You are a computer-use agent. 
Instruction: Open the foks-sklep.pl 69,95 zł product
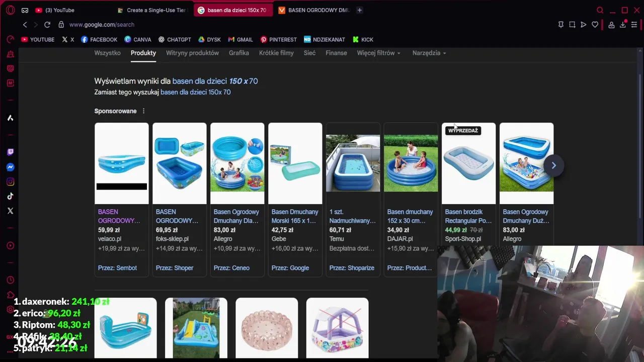(180, 200)
